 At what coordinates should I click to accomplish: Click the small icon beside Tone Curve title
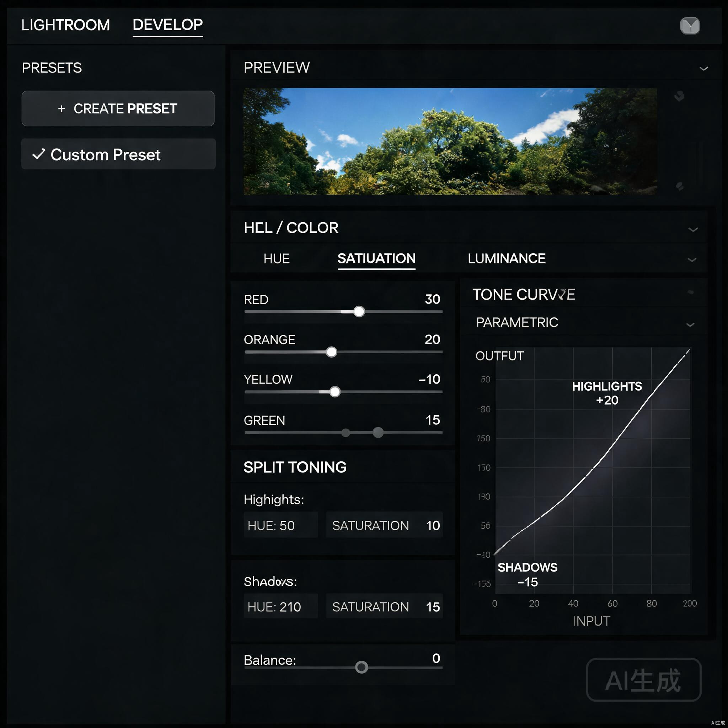690,292
